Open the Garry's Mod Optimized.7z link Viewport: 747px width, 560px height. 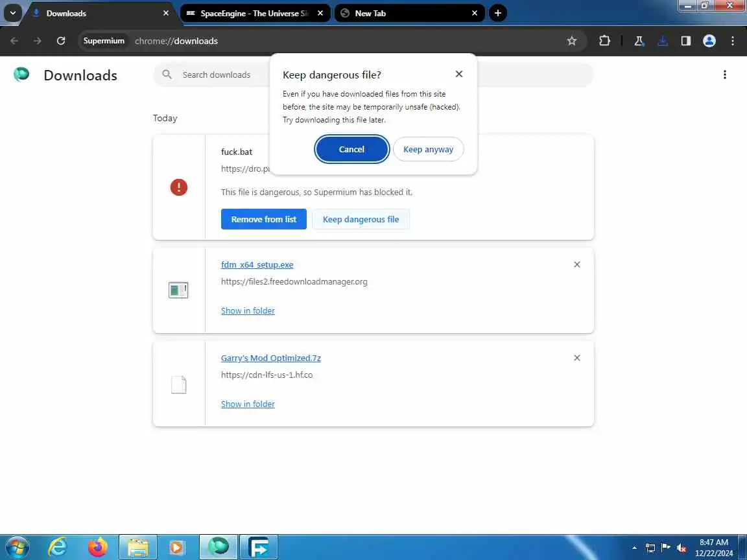coord(270,358)
